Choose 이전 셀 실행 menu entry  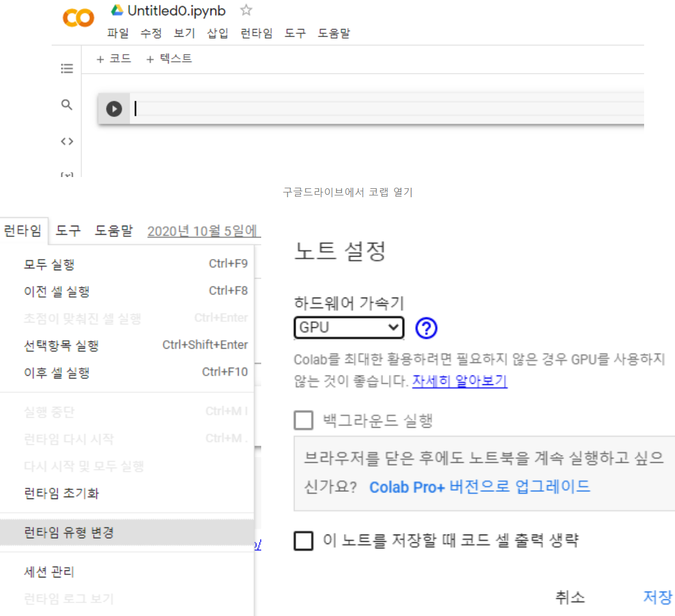coord(127,291)
